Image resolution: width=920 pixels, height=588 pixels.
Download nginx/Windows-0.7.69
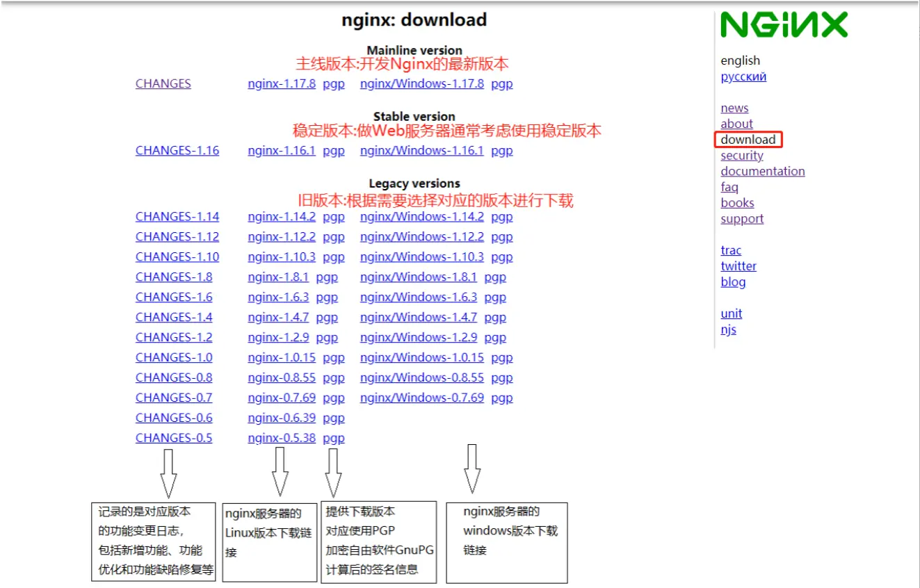click(422, 398)
